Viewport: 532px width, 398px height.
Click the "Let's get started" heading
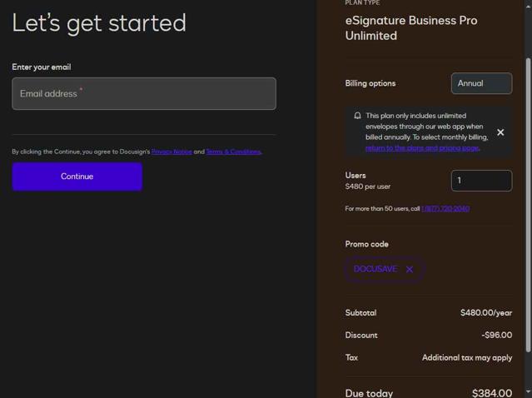(x=99, y=23)
